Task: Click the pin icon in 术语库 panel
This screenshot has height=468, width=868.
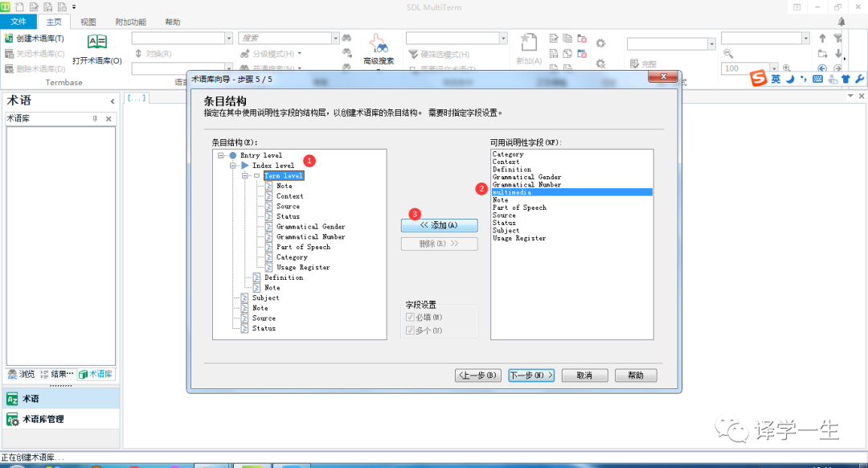Action: [x=95, y=118]
